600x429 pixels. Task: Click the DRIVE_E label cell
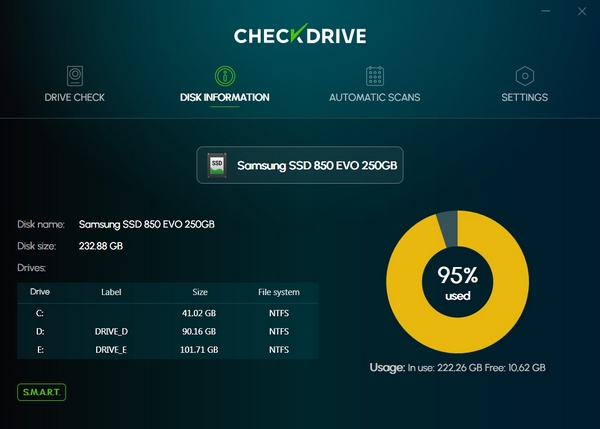(111, 350)
